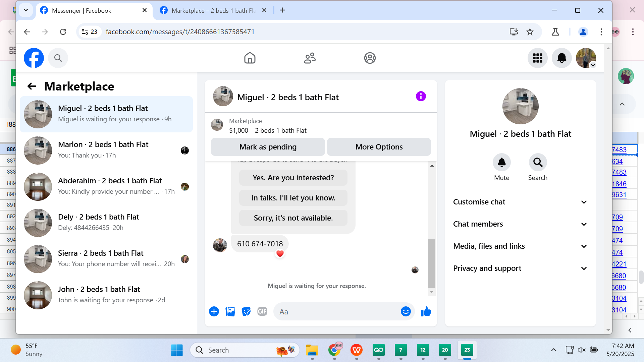Open conversation info purple icon
Viewport: 644px width, 362px height.
tap(421, 97)
